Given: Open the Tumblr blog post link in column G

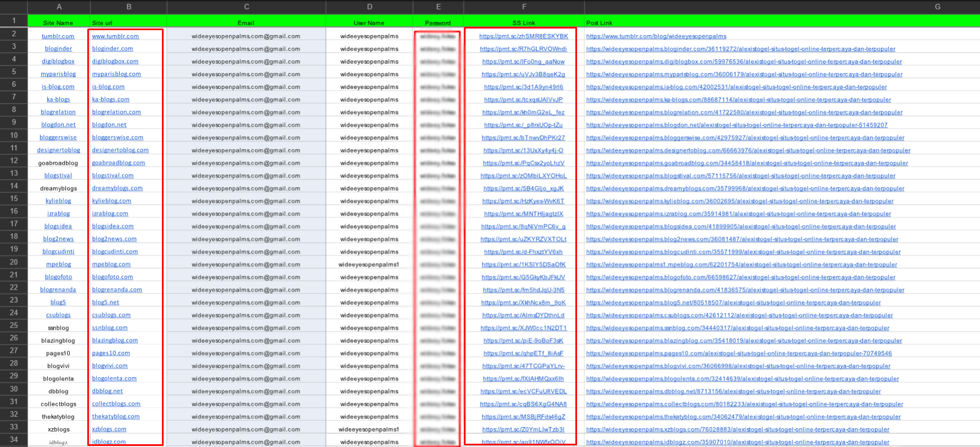Looking at the screenshot, I should (x=656, y=36).
